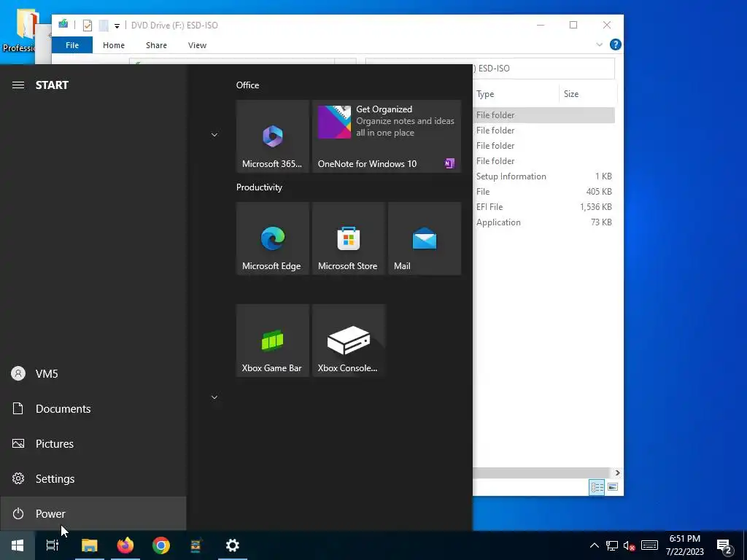Click the highlighted first File folder row

coord(543,114)
